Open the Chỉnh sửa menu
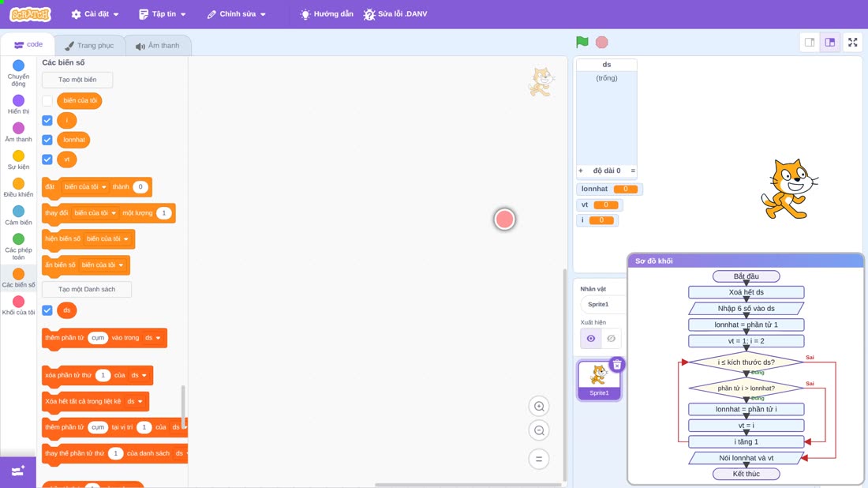 (x=237, y=14)
